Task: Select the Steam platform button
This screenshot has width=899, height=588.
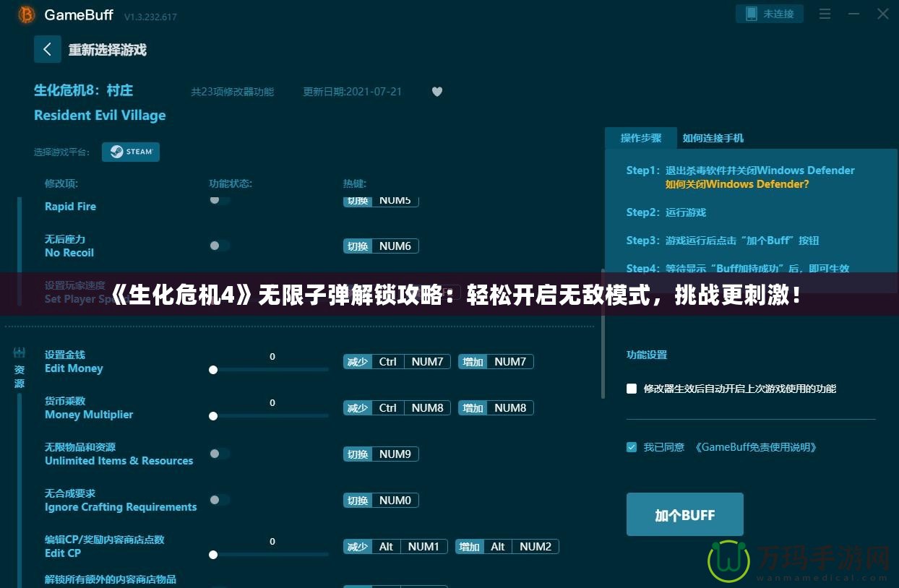Action: (131, 152)
